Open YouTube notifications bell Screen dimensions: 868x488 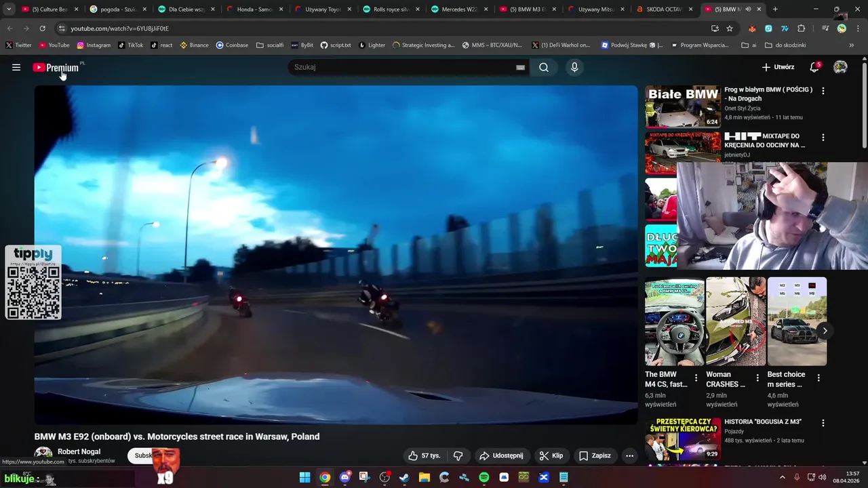click(814, 67)
